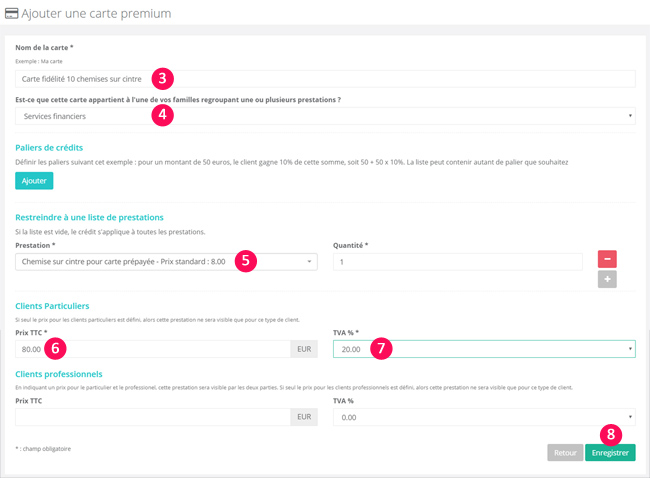The width and height of the screenshot is (650, 478).
Task: Save the card with the Enregistrer button
Action: click(610, 453)
